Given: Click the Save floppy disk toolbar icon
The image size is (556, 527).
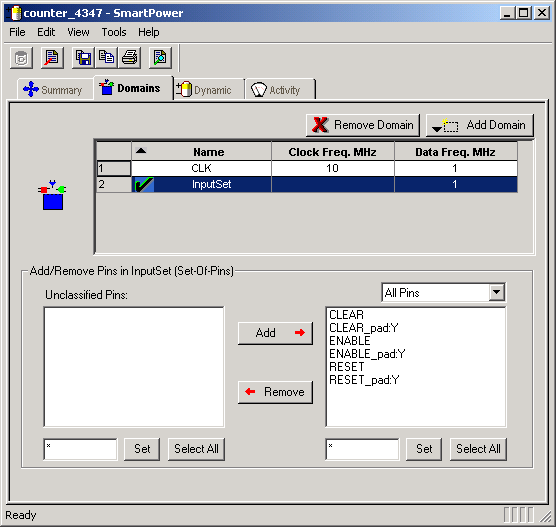Looking at the screenshot, I should [83, 58].
